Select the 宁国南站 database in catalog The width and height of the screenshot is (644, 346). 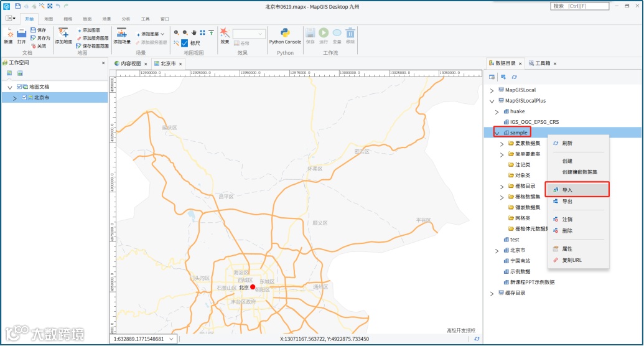tap(520, 261)
